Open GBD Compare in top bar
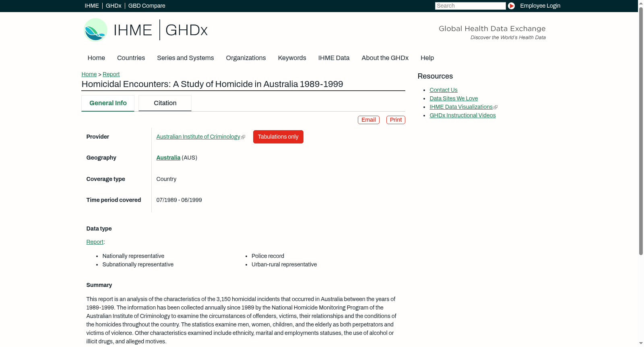 point(147,6)
